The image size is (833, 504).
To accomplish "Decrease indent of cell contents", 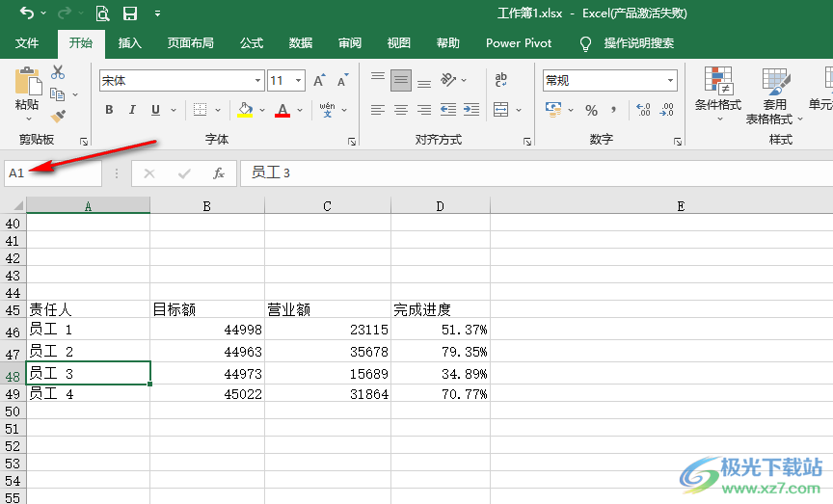I will [448, 110].
